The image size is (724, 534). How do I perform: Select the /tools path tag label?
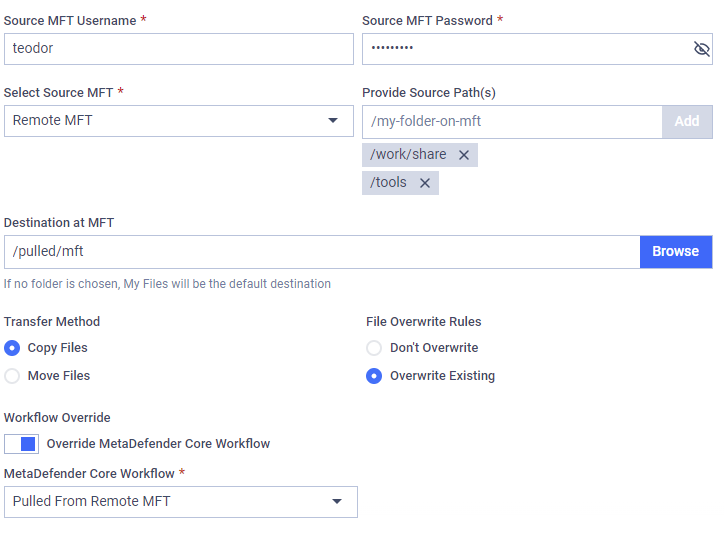coord(388,182)
